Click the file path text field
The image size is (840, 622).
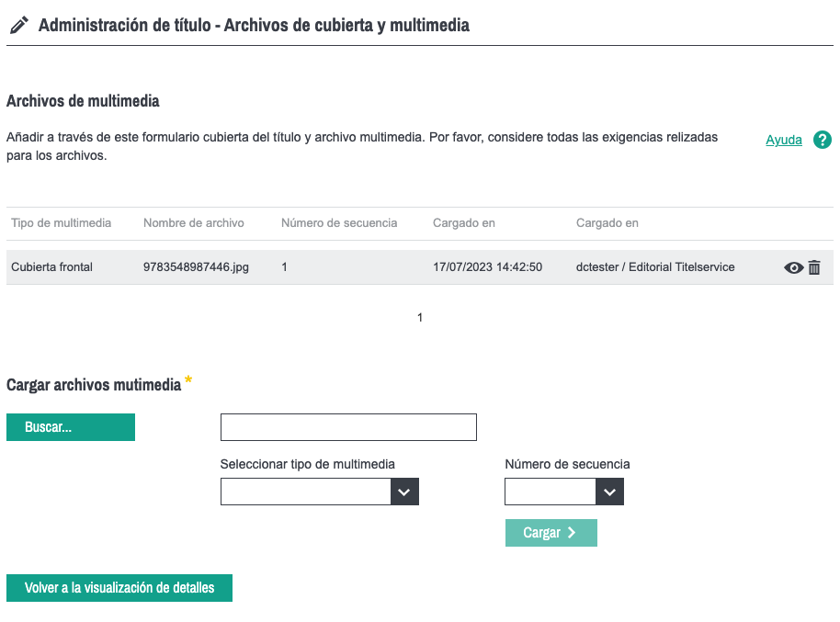pos(348,427)
